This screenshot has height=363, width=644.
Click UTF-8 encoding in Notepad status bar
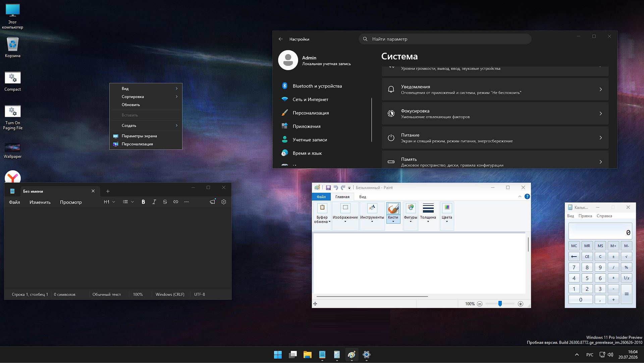pos(200,294)
